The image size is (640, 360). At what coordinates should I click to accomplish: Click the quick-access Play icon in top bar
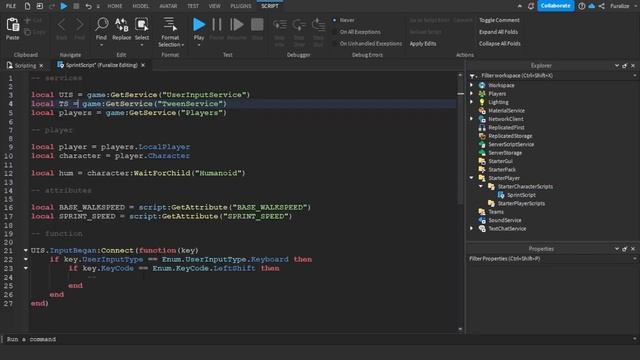[64, 6]
